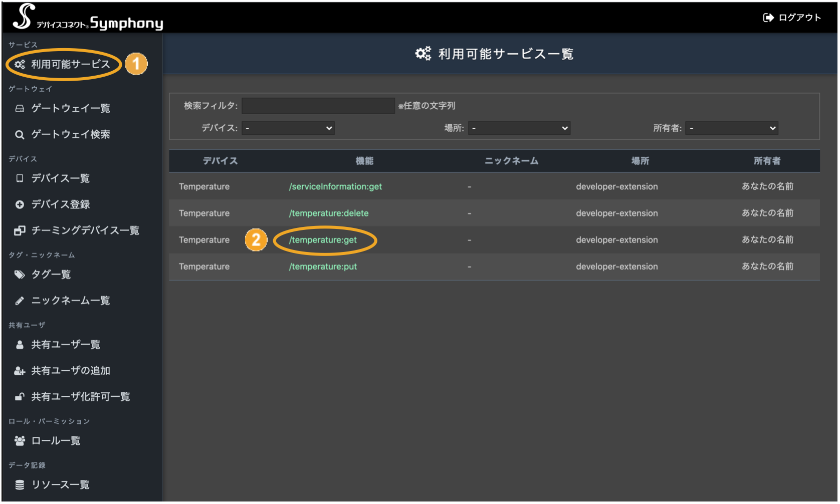The height and width of the screenshot is (504, 840).
Task: Click the gears icon in page title
Action: click(x=423, y=54)
